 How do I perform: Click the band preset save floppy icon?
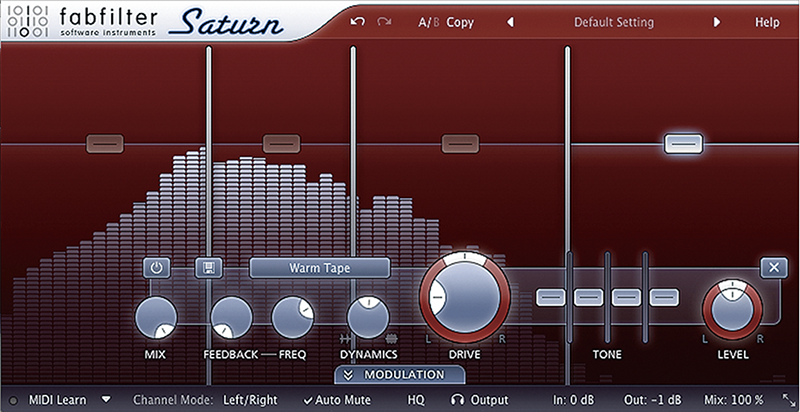pyautogui.click(x=209, y=268)
